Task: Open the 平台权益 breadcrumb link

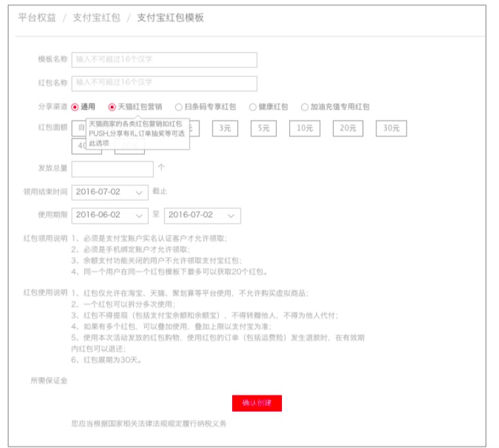Action: point(37,18)
